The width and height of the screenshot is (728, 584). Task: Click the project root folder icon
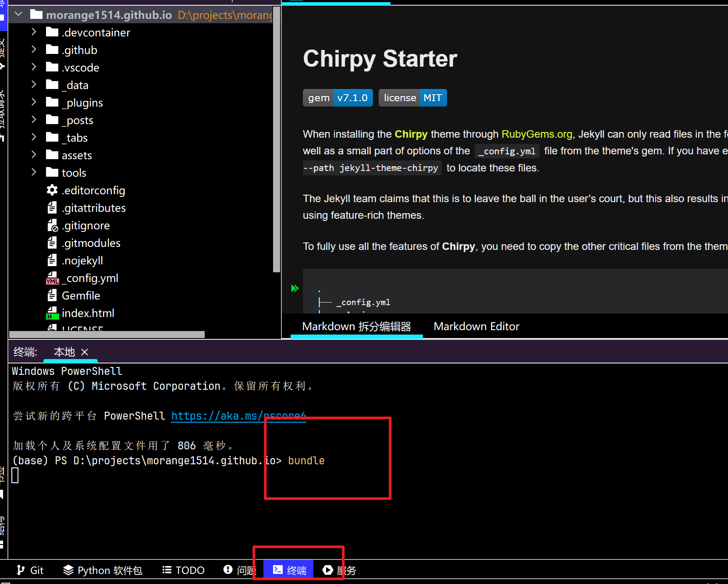pos(36,14)
